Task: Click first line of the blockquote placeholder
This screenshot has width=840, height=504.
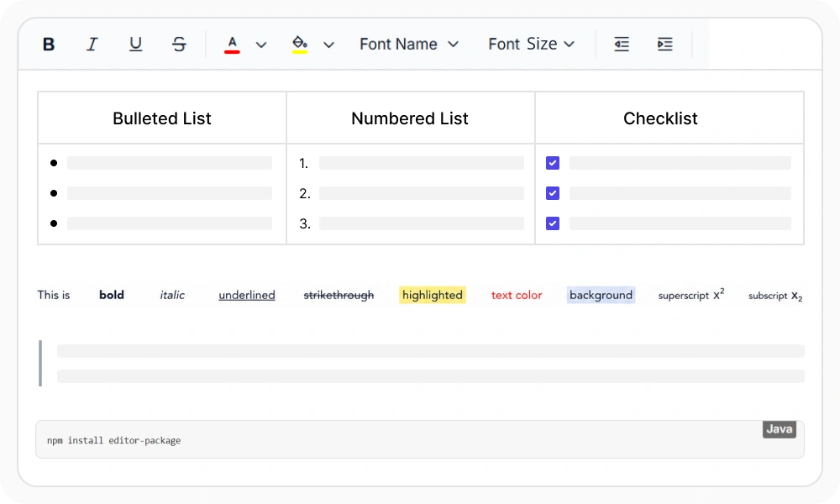Action: (431, 351)
